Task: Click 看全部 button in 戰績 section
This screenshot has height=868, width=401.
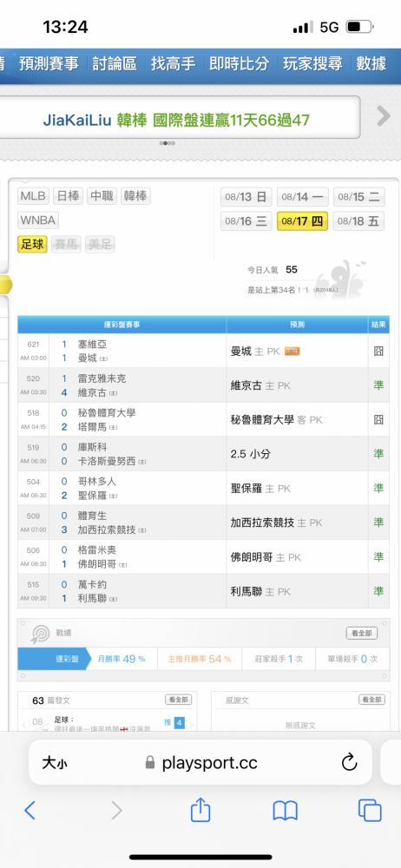Action: [x=362, y=634]
